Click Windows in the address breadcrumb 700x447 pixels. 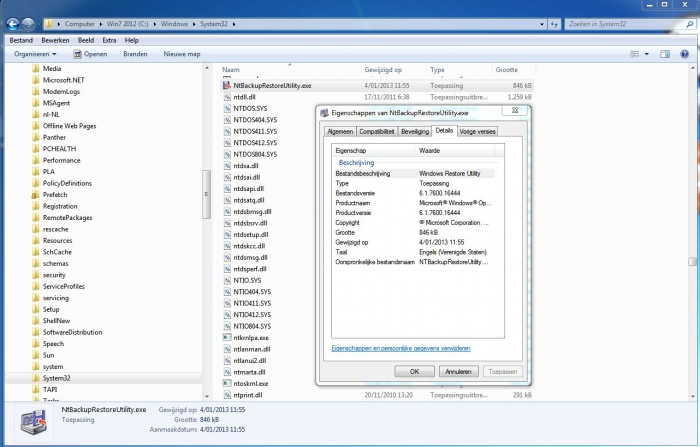[174, 24]
